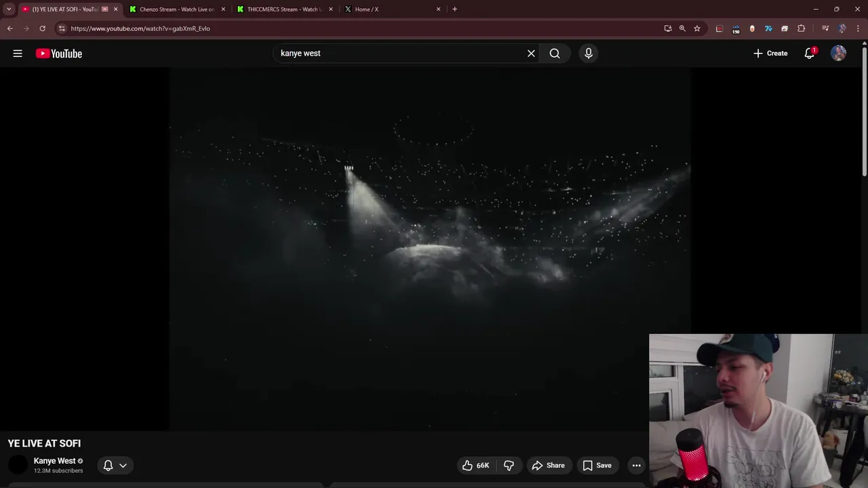Close the YE LIVE AT SOFI tab
Screen dimensions: 868x488
(x=115, y=9)
